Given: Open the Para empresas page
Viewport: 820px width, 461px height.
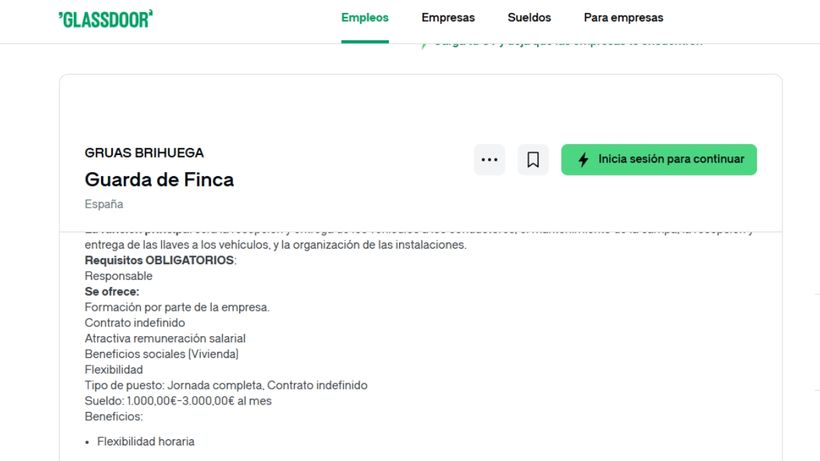Looking at the screenshot, I should (x=623, y=18).
